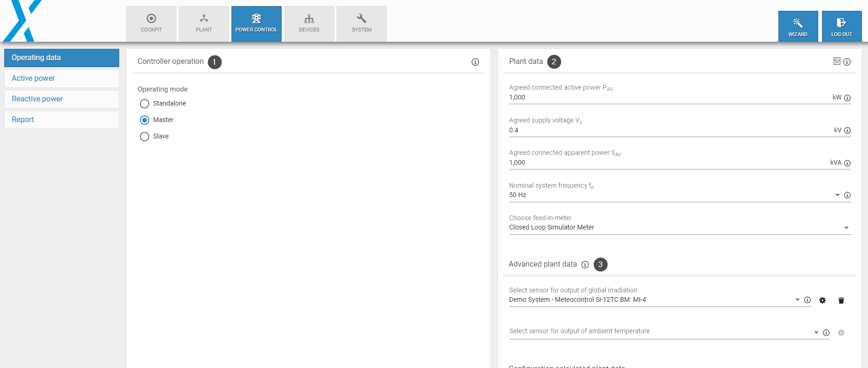Show info for nominal system frequency

click(x=847, y=195)
